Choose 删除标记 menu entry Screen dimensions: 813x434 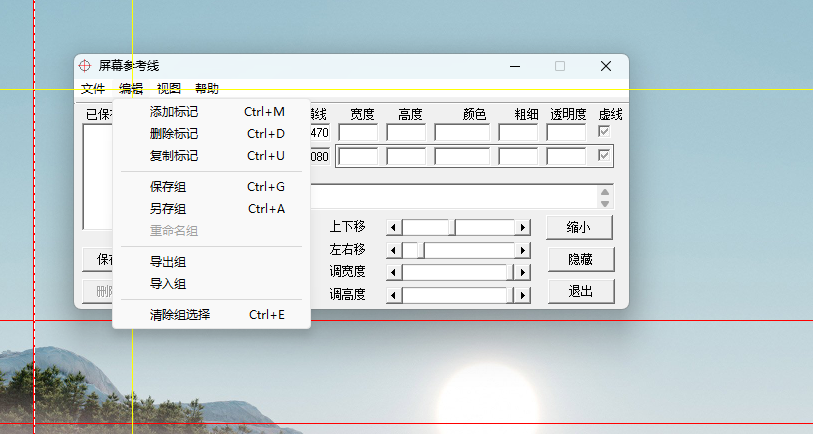point(212,134)
